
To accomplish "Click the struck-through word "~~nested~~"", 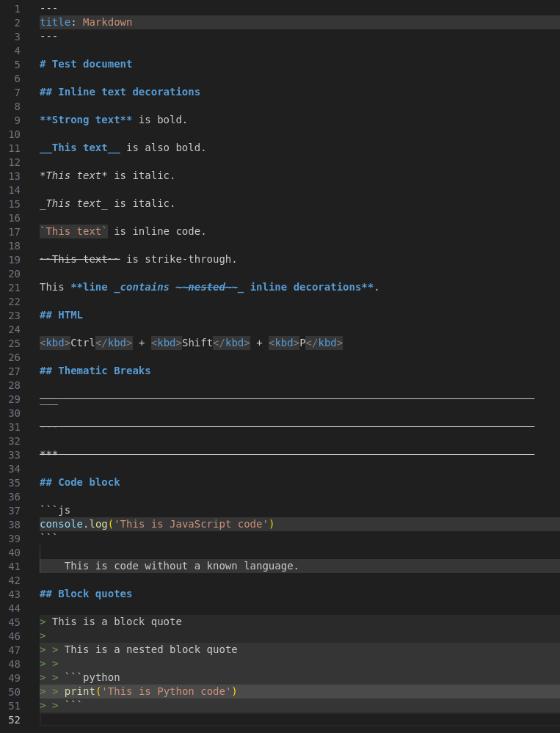I will [207, 287].
